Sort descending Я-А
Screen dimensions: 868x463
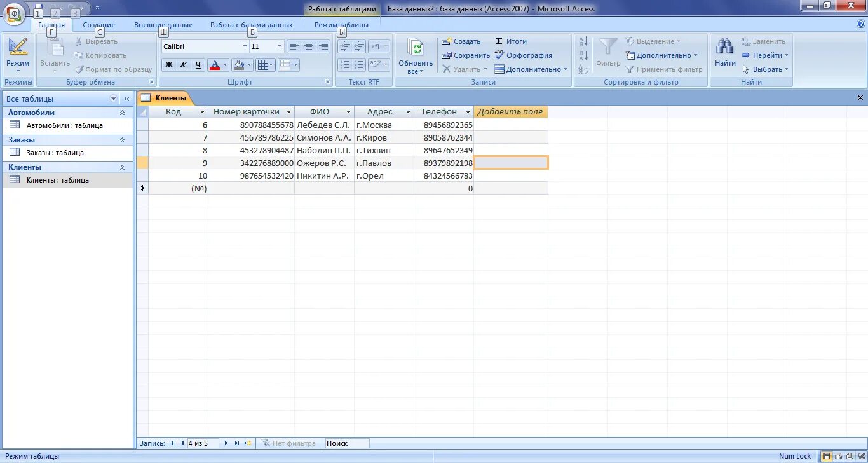click(583, 55)
